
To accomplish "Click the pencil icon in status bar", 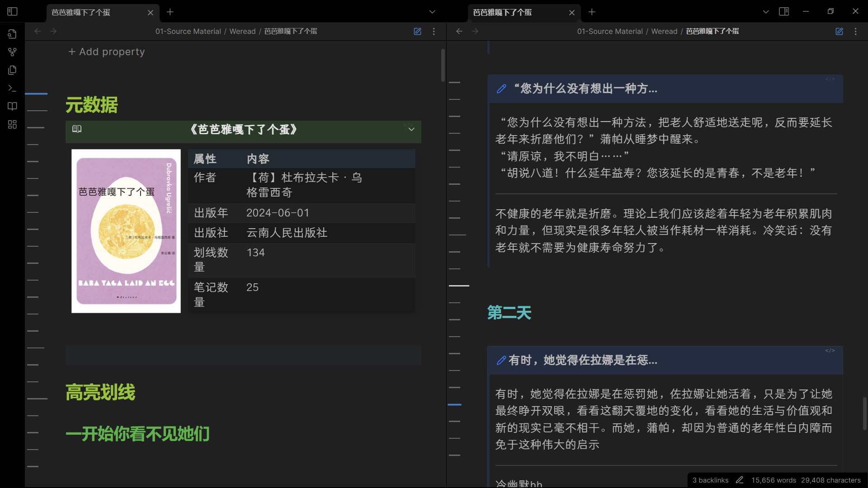I will click(740, 480).
